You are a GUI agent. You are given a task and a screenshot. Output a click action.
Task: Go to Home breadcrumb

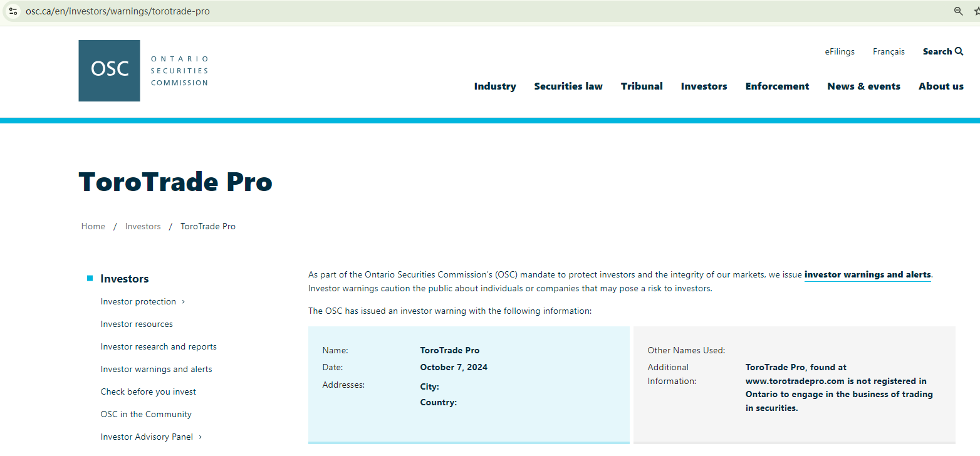(93, 226)
